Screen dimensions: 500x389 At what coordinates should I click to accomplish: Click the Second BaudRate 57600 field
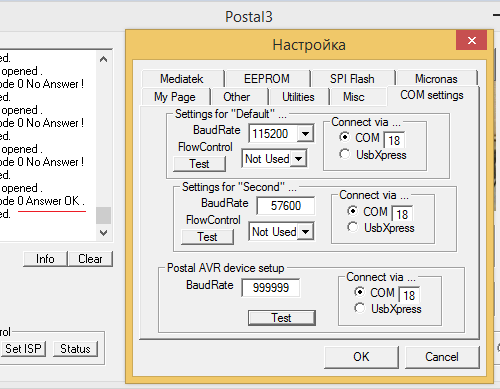[286, 206]
